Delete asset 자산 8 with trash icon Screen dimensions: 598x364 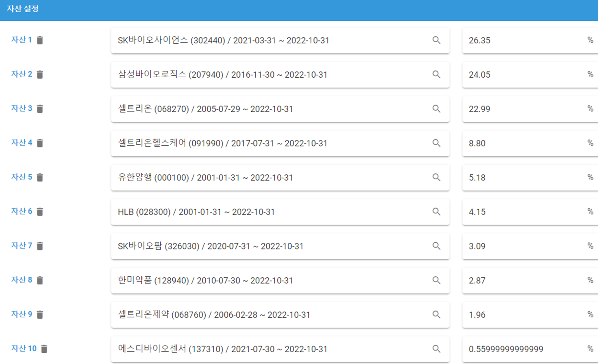[40, 280]
